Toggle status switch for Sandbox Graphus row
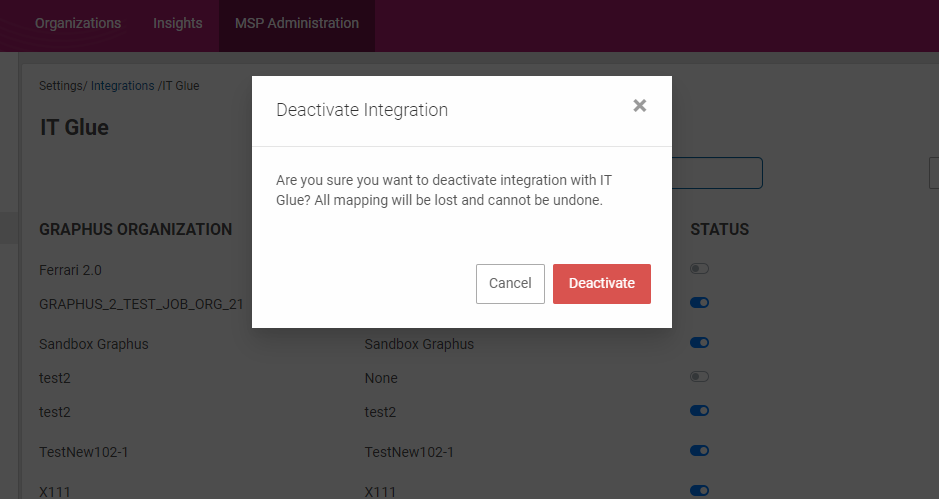 pyautogui.click(x=699, y=343)
